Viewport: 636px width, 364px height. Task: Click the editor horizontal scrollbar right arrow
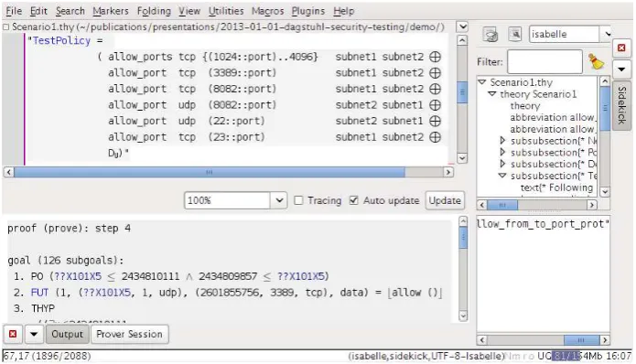(x=447, y=172)
